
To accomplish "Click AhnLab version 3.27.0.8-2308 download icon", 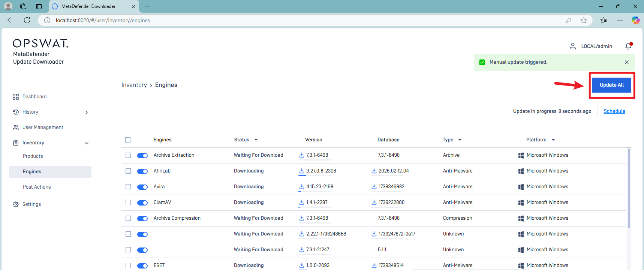I will [x=302, y=171].
